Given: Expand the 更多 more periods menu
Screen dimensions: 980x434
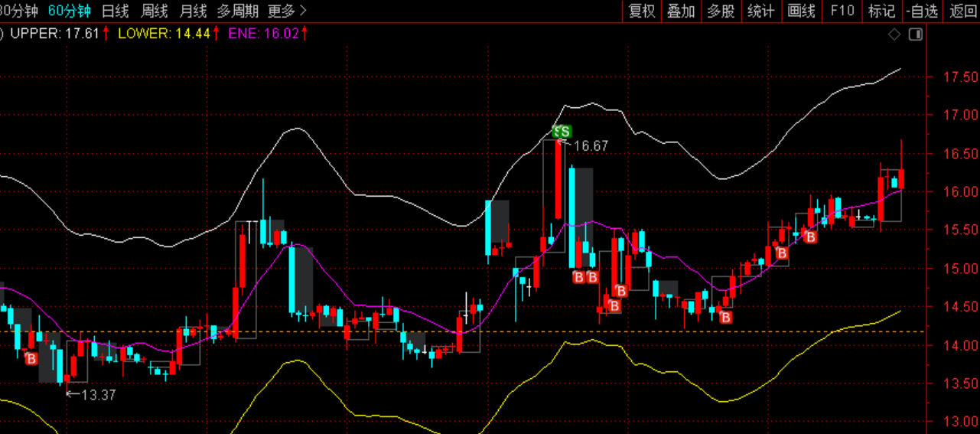Looking at the screenshot, I should point(288,11).
